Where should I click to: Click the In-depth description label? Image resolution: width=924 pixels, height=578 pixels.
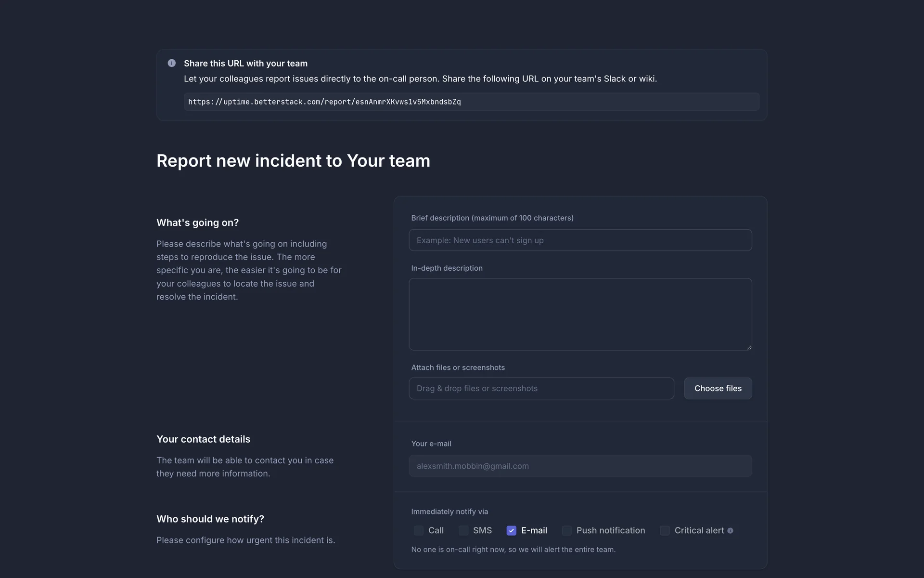pyautogui.click(x=447, y=268)
